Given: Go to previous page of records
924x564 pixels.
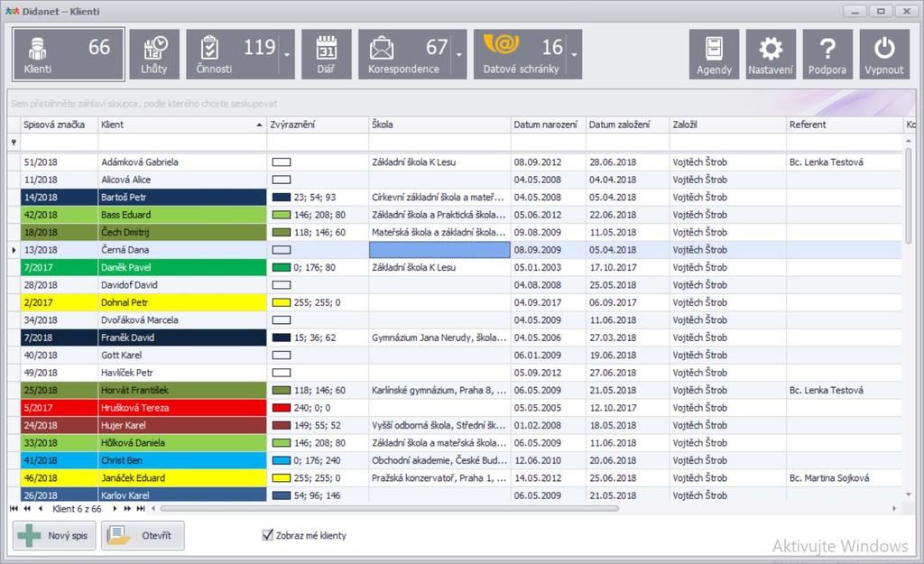Looking at the screenshot, I should [27, 509].
